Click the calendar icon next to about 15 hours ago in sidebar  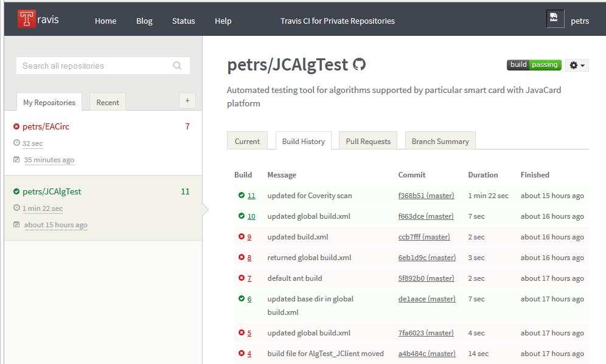[x=16, y=224]
